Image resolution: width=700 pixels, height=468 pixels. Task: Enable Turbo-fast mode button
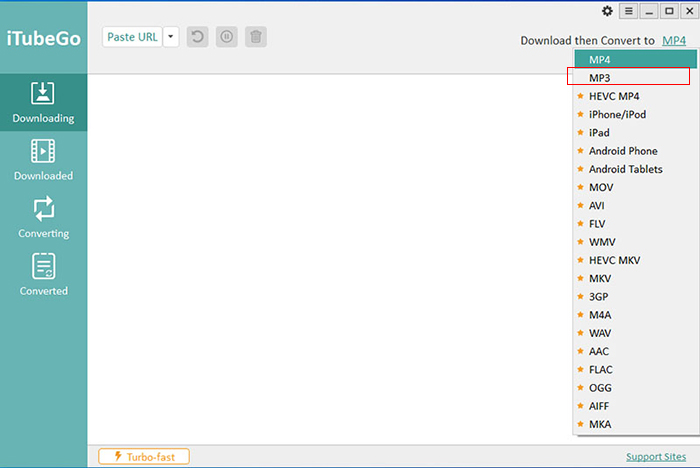[144, 457]
